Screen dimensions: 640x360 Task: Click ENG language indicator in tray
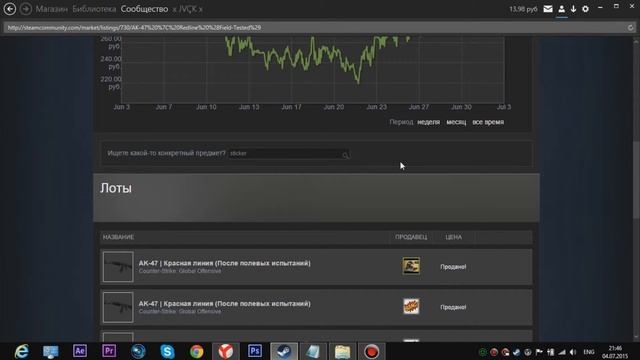pos(589,352)
